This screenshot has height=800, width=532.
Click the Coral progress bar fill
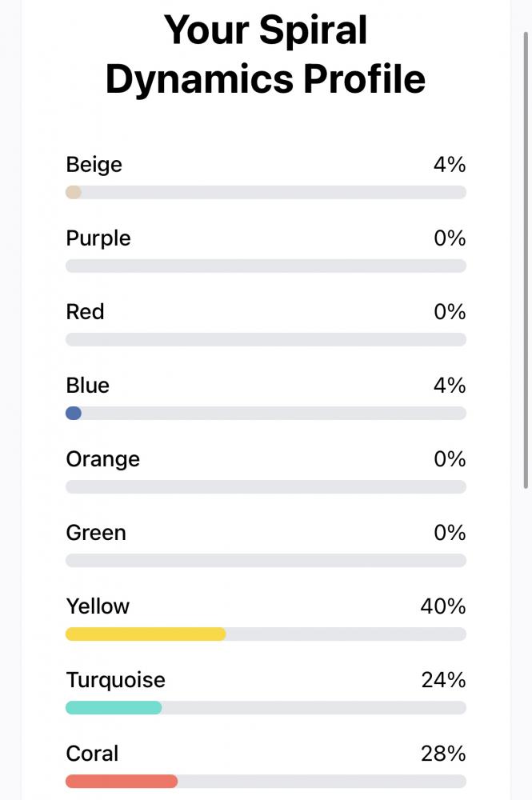(x=122, y=781)
